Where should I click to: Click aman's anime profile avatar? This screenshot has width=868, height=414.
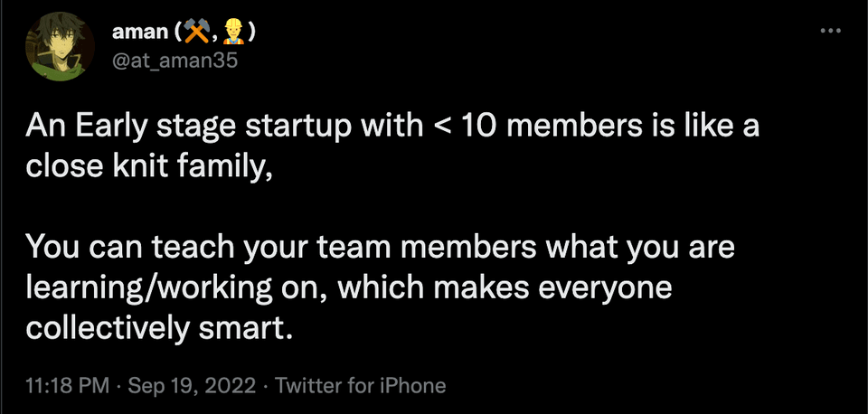click(x=60, y=46)
